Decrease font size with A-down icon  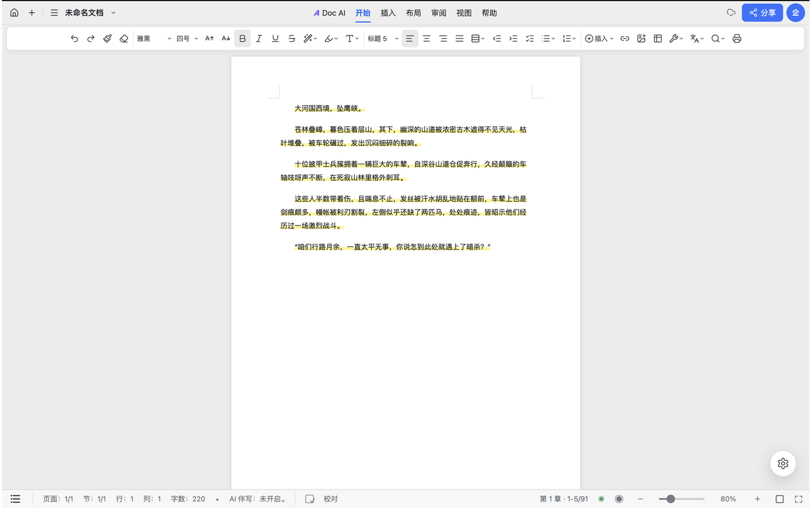click(x=226, y=39)
